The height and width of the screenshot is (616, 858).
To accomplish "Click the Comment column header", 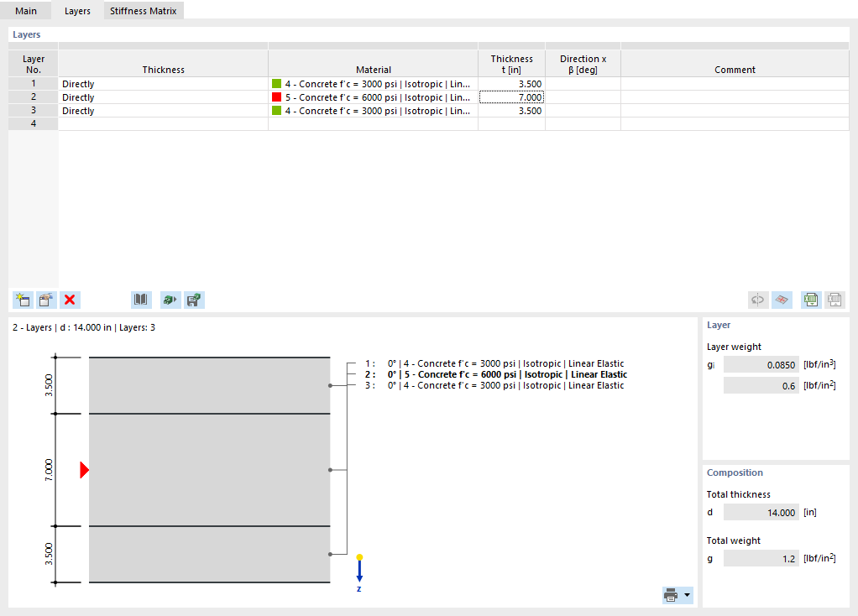I will pos(735,64).
